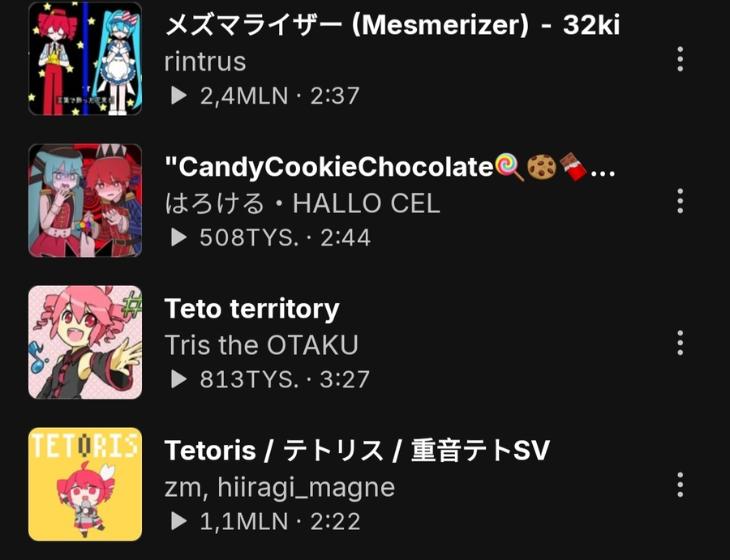Select the Teto territory song title
The height and width of the screenshot is (560, 730).
(x=252, y=309)
